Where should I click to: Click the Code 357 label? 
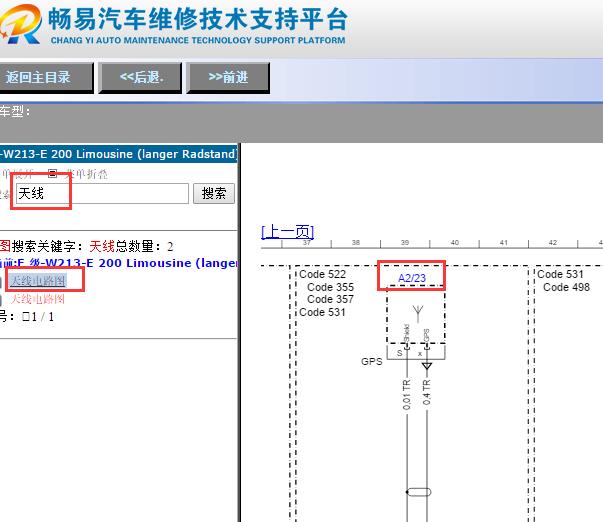click(330, 299)
